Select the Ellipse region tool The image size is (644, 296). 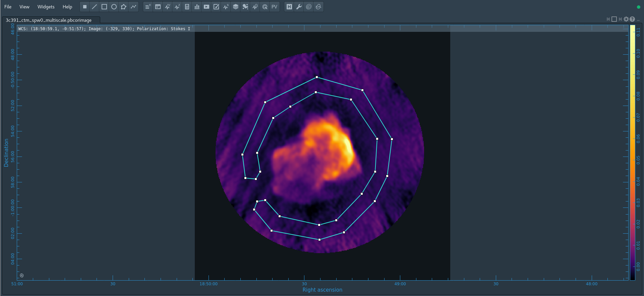point(114,7)
